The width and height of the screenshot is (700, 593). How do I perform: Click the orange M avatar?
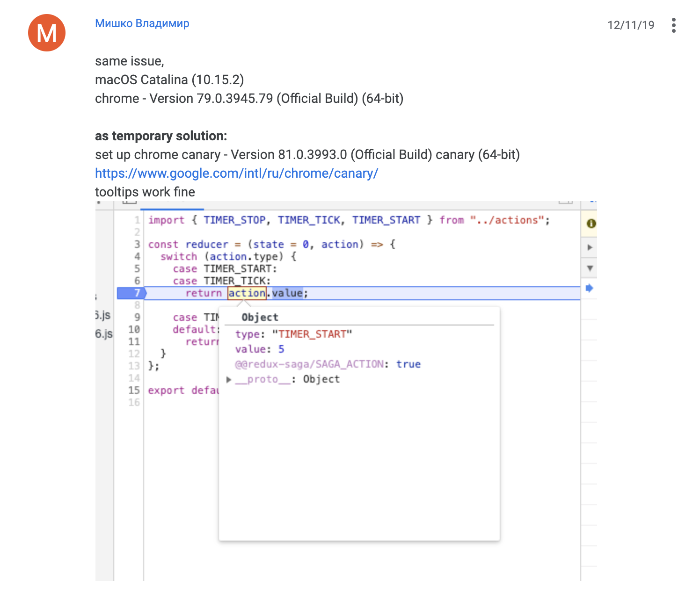(47, 33)
